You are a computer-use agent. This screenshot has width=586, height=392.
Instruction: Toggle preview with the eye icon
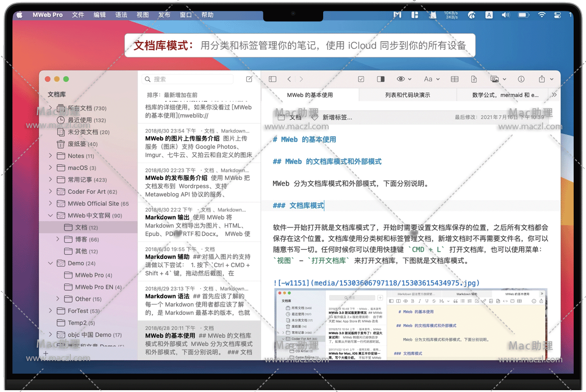point(401,79)
